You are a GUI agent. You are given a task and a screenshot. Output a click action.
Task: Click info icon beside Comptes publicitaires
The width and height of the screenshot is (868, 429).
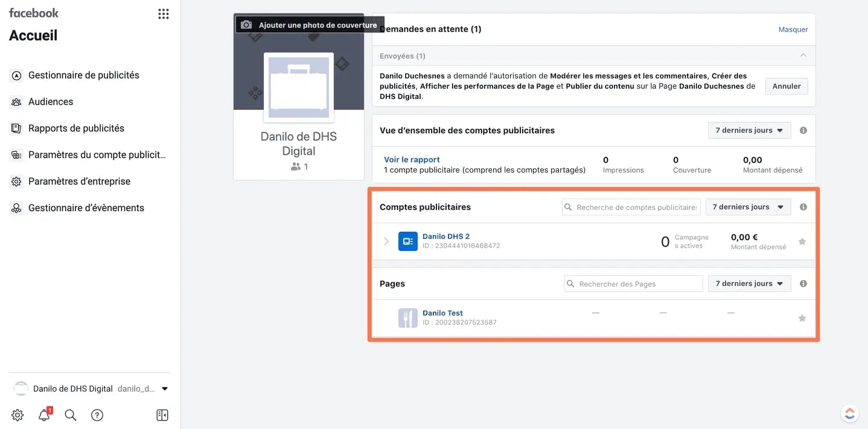803,207
